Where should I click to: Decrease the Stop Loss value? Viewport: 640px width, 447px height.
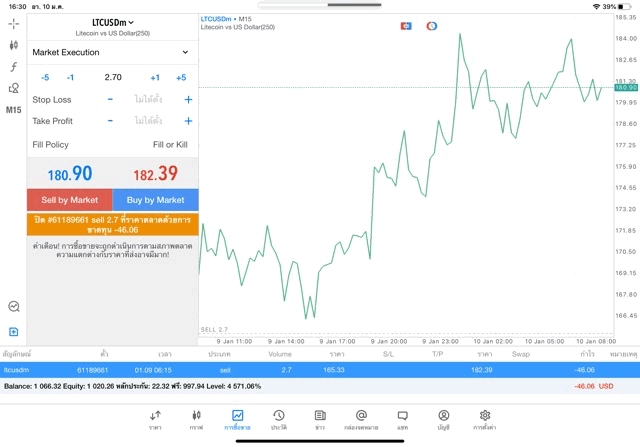(110, 99)
